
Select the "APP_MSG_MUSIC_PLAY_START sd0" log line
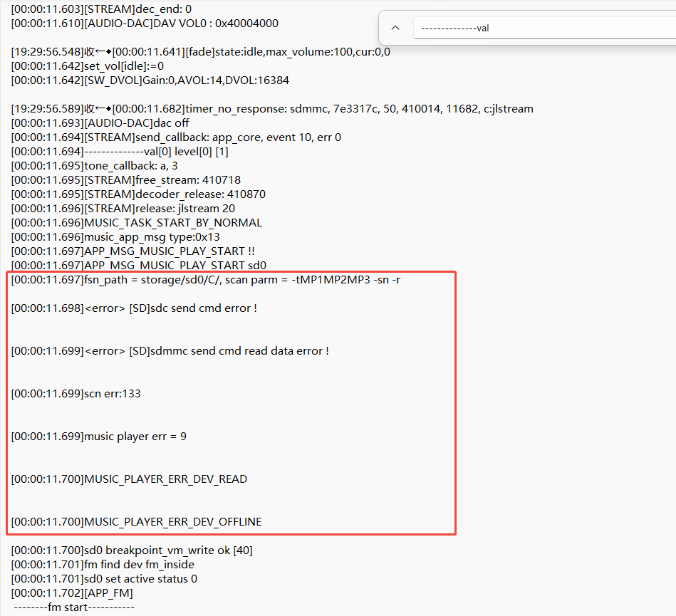coord(139,265)
